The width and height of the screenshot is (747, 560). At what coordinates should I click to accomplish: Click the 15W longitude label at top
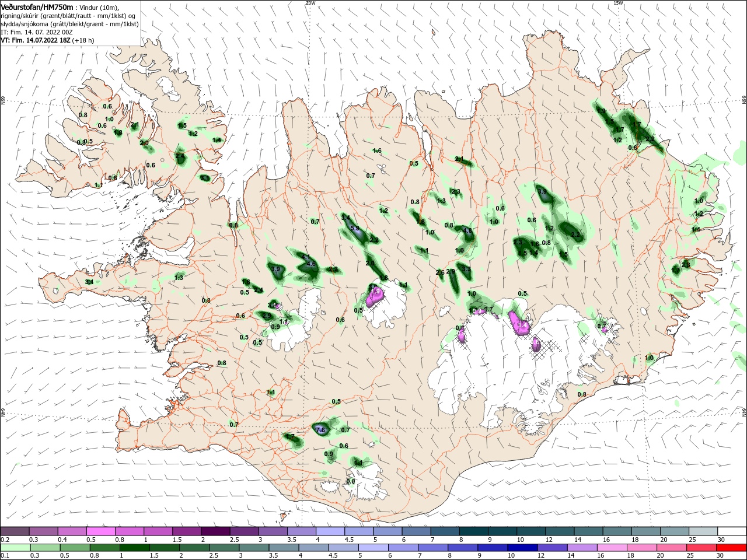619,3
